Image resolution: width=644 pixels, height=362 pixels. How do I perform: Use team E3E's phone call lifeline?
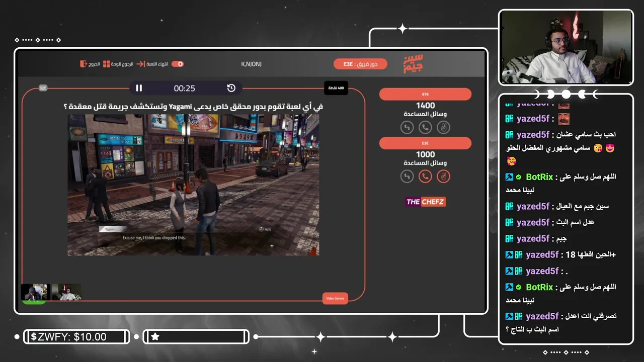click(425, 176)
